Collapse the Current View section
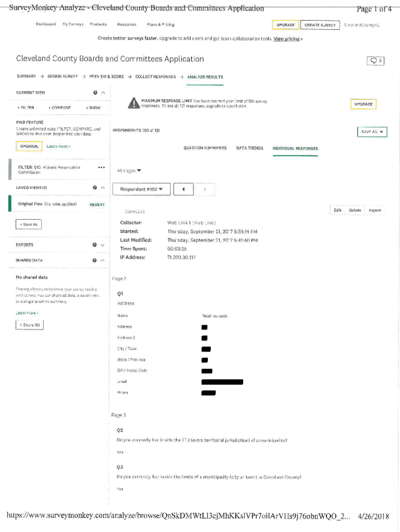Screen dimensions: 400x532 pos(103,92)
